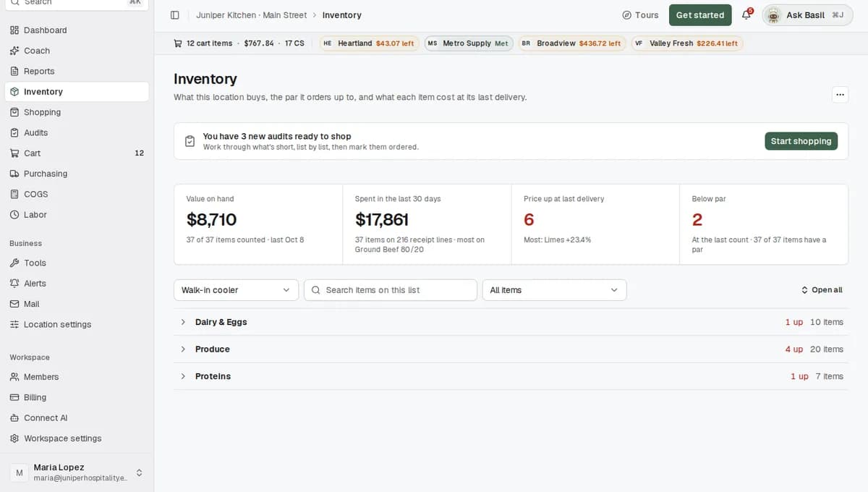This screenshot has height=492, width=868.
Task: Click the Purchasing truck icon
Action: [x=14, y=174]
